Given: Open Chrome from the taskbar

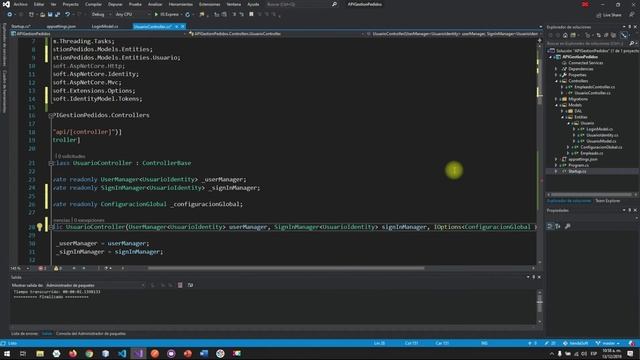Looking at the screenshot, I should tap(89, 353).
